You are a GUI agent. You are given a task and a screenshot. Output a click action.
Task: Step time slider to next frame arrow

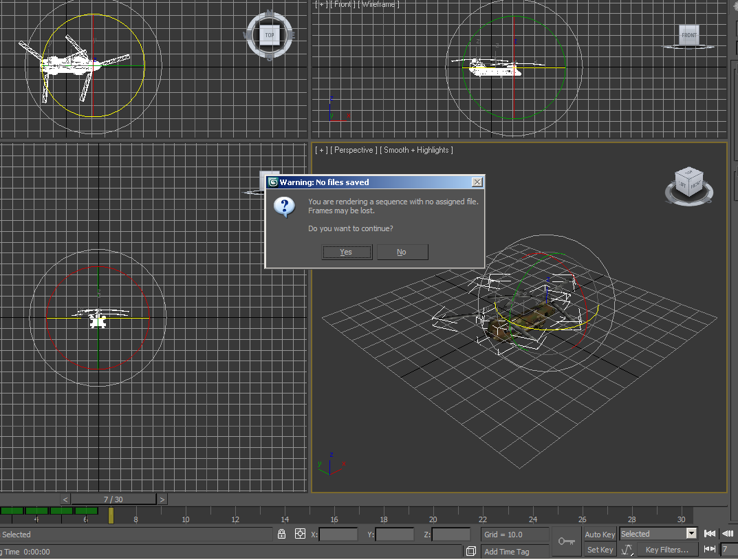tap(162, 499)
